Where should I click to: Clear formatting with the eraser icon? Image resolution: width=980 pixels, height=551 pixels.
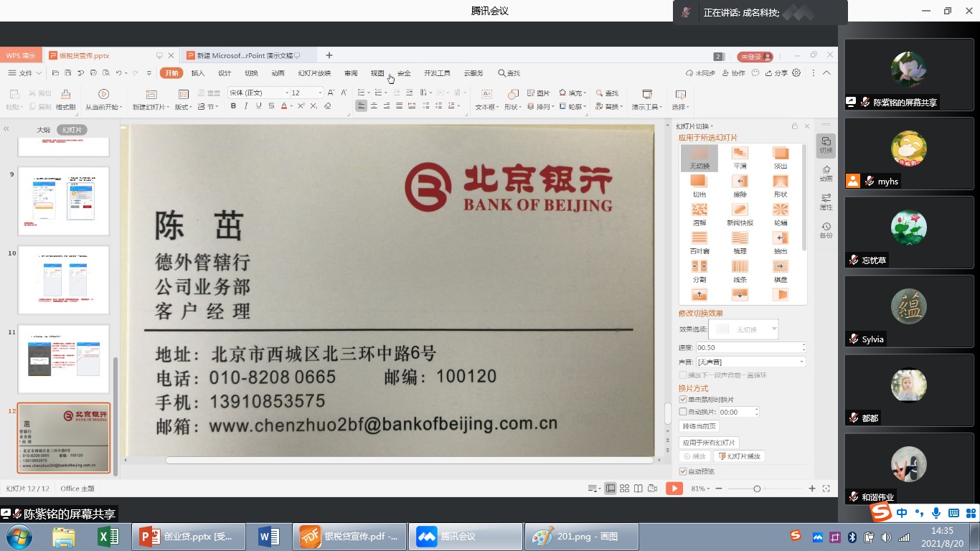328,106
